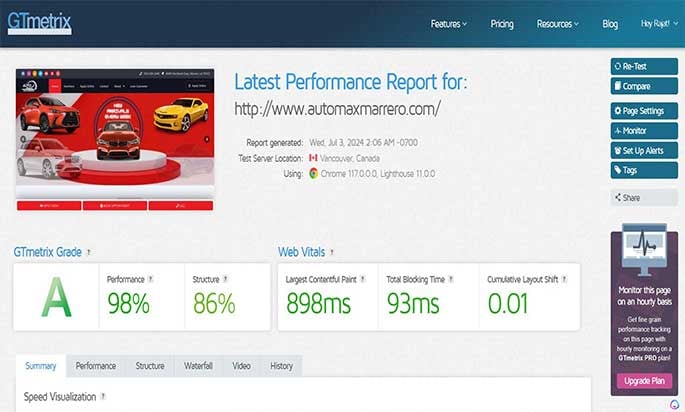
Task: Click the Tags button
Action: coord(644,170)
